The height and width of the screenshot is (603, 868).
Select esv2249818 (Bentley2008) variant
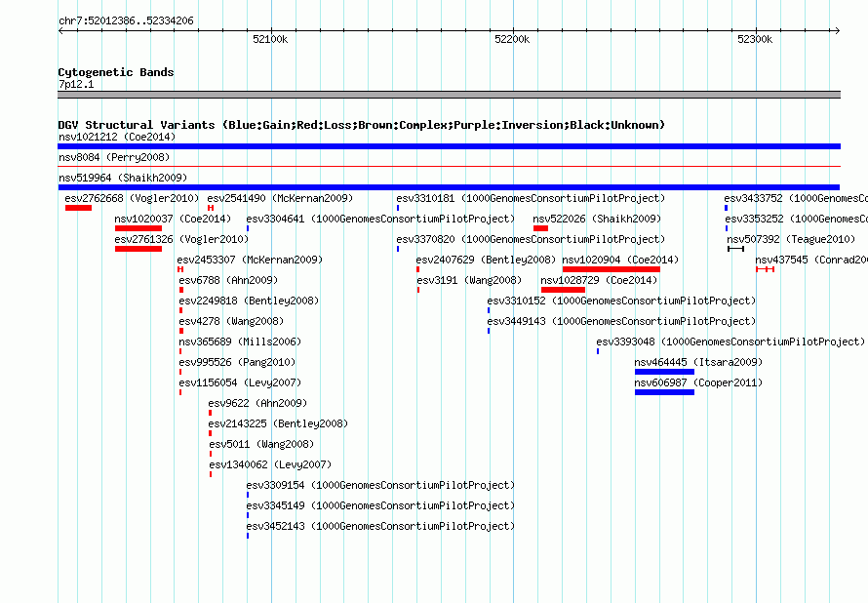[x=249, y=301]
